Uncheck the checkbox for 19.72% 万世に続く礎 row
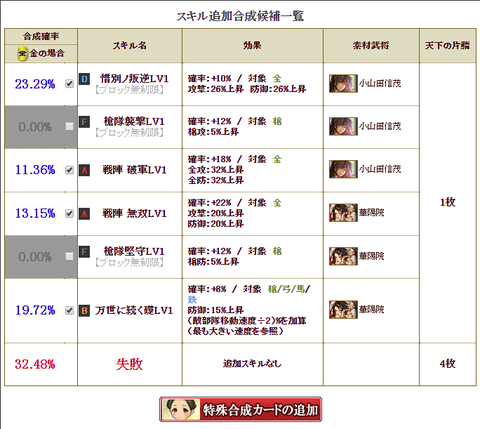The width and height of the screenshot is (480, 429). 69,310
